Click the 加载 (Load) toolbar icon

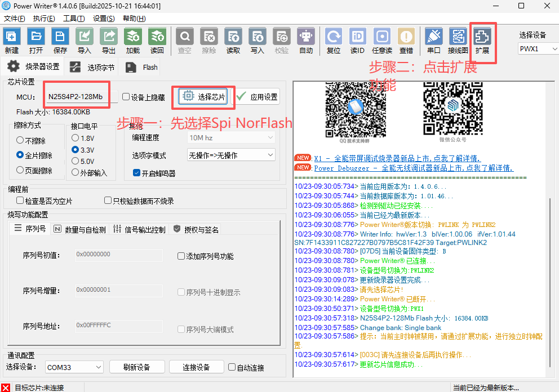click(x=133, y=41)
